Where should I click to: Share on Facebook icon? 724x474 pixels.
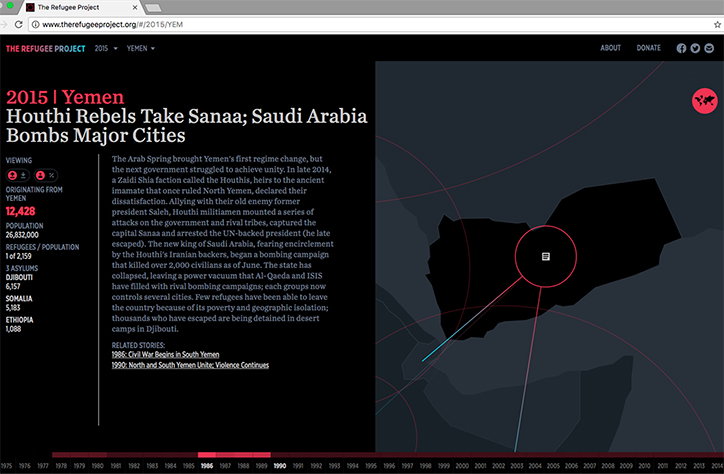(681, 48)
